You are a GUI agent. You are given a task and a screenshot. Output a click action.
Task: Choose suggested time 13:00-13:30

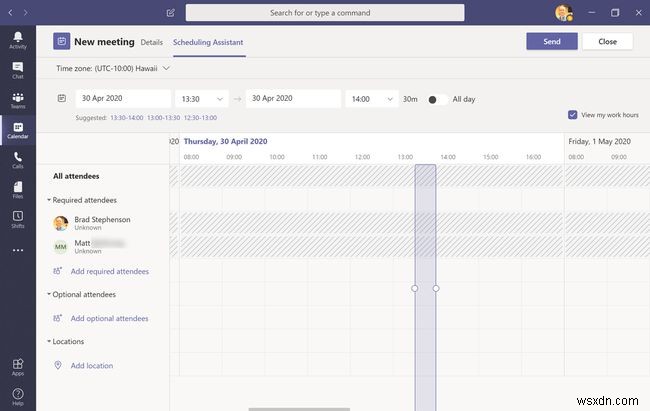[x=164, y=118]
